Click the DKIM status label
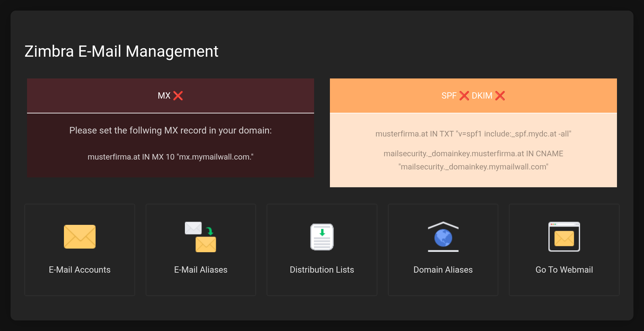The height and width of the screenshot is (331, 644). (482, 96)
